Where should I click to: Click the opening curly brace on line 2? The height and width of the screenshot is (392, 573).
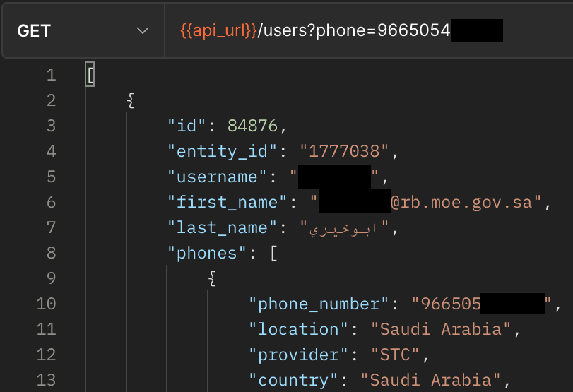tap(131, 100)
